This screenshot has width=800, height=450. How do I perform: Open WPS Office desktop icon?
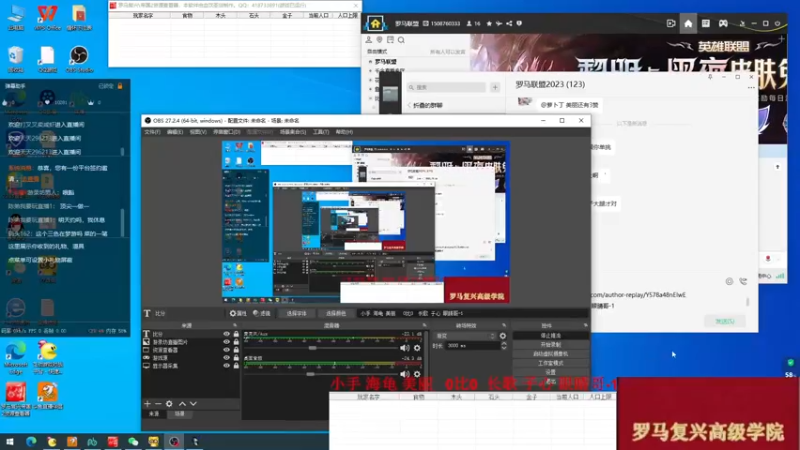click(x=47, y=17)
